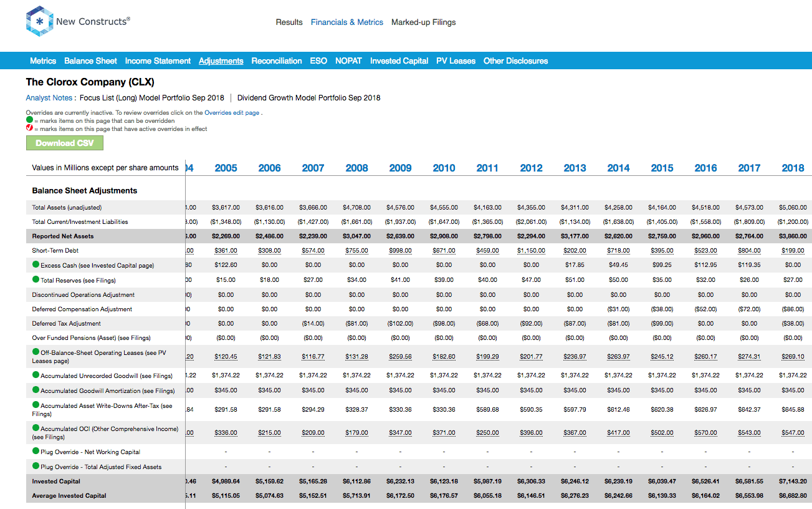The image size is (812, 509).
Task: Click 2009 operating leases value $259.56
Action: pos(401,357)
